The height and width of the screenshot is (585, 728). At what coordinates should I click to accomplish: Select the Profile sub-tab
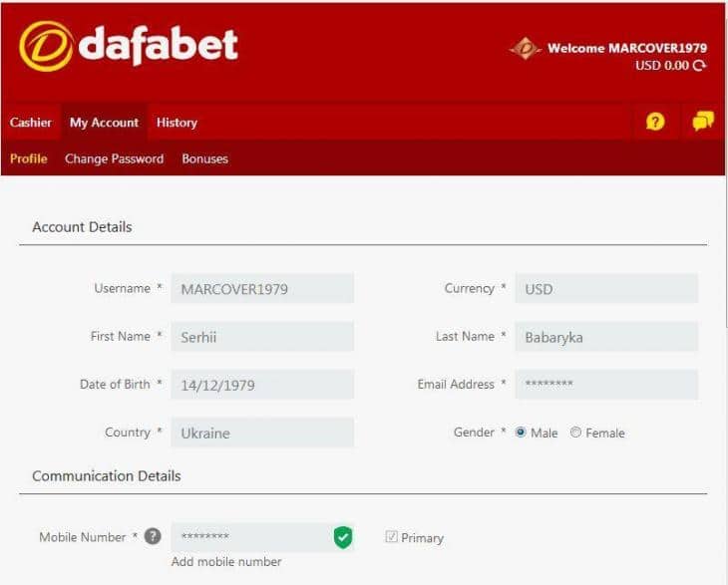coord(29,158)
